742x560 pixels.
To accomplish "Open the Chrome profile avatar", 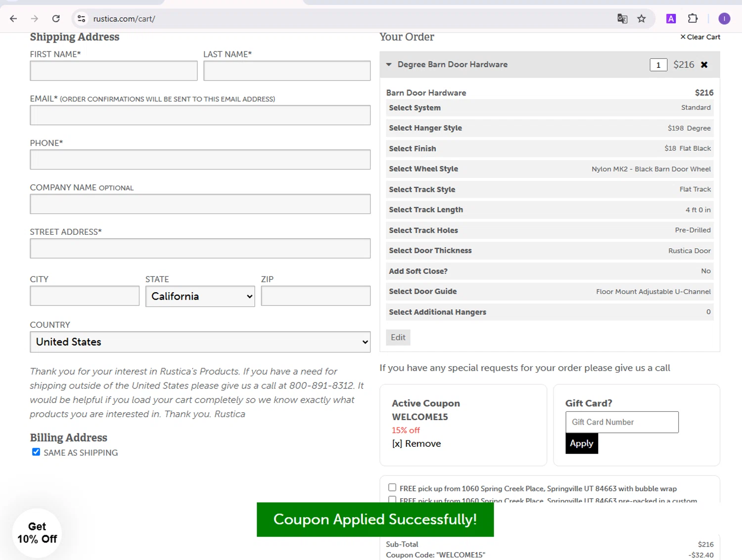I will tap(724, 19).
